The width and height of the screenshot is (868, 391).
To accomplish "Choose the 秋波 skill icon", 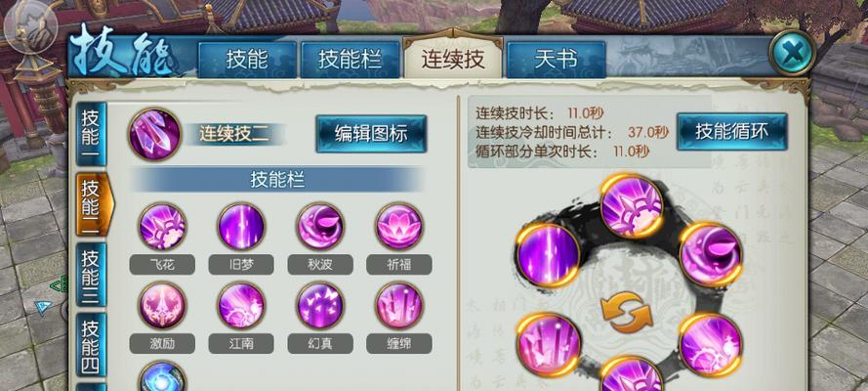I will pyautogui.click(x=320, y=227).
